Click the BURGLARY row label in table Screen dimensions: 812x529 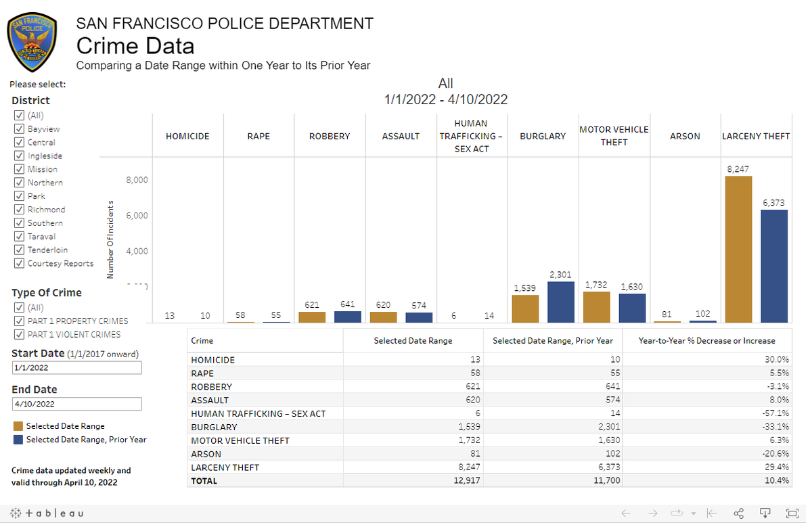214,427
